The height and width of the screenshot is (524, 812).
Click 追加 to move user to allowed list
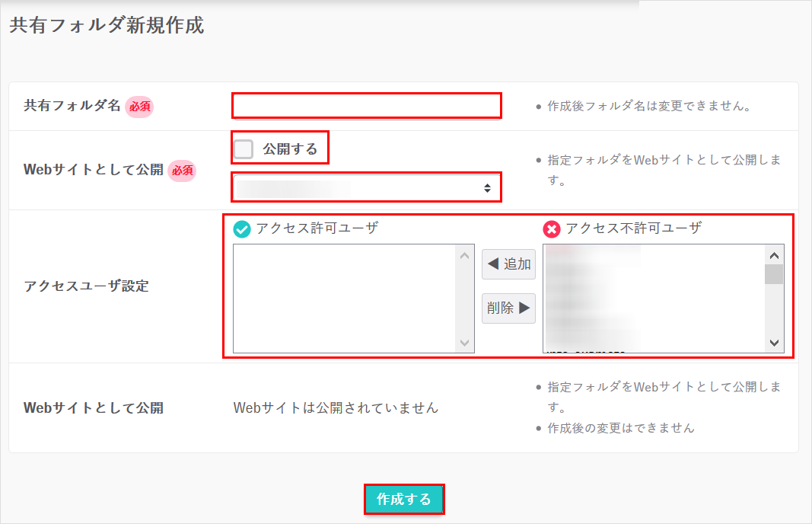pyautogui.click(x=508, y=264)
